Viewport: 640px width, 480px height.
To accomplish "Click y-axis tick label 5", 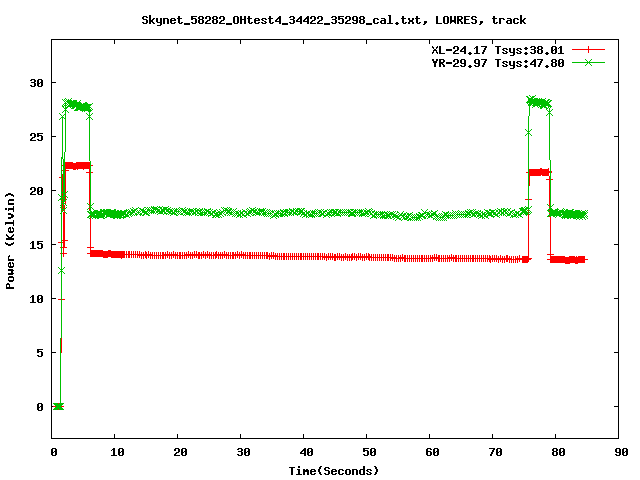I will 40,353.
